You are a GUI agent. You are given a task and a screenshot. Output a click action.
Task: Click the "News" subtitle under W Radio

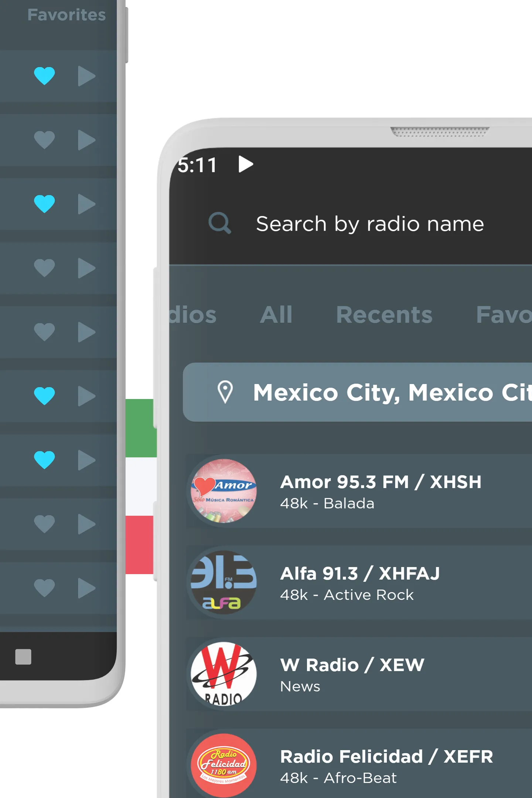tap(300, 687)
